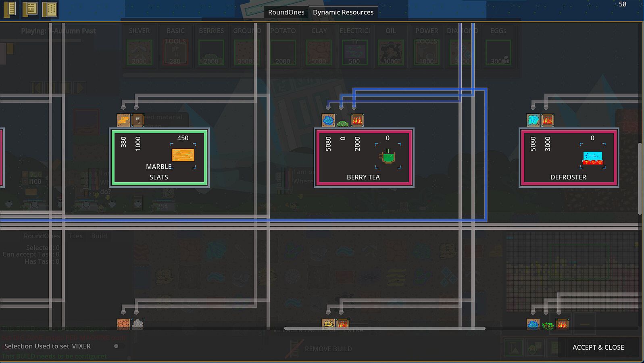Select the ice input icon above Defroster

pyautogui.click(x=533, y=120)
